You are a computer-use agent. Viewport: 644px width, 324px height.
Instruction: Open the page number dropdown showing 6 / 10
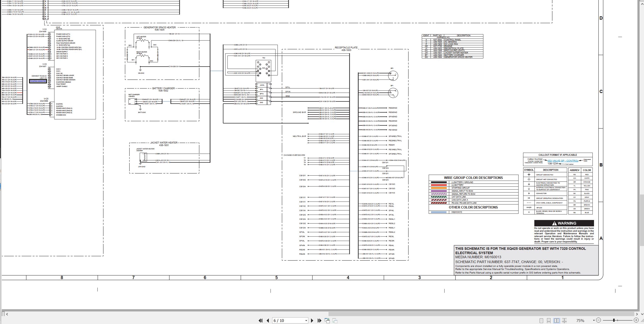point(306,321)
